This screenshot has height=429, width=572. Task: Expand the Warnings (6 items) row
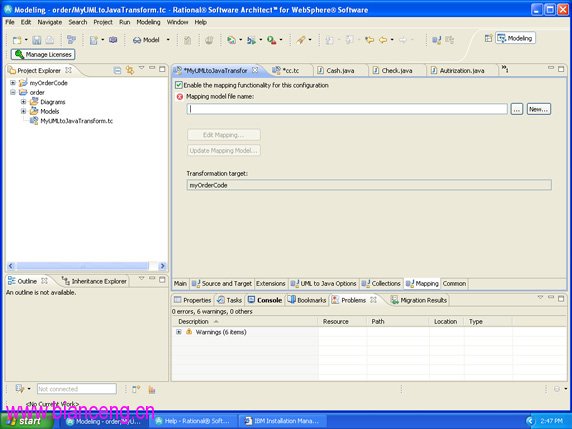179,332
